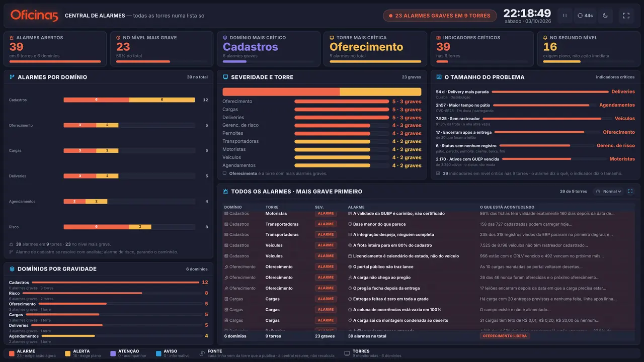The image size is (644, 362).
Task: Sort alarms by the Domínio column header
Action: [x=233, y=207]
